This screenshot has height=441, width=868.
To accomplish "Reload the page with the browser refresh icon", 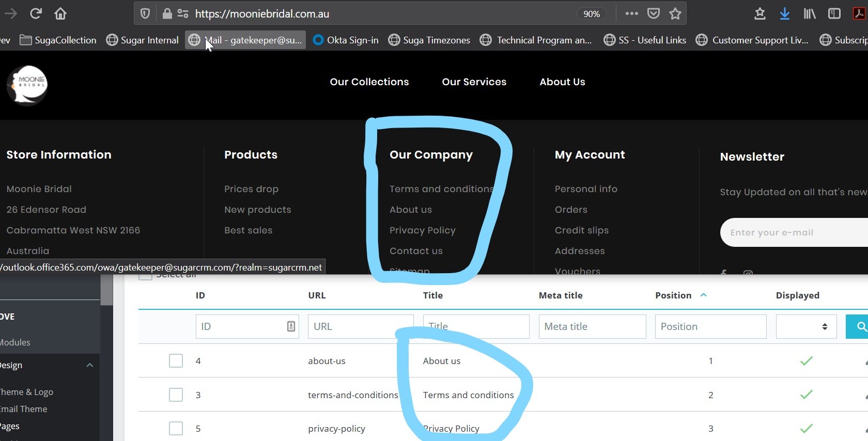I will (36, 13).
